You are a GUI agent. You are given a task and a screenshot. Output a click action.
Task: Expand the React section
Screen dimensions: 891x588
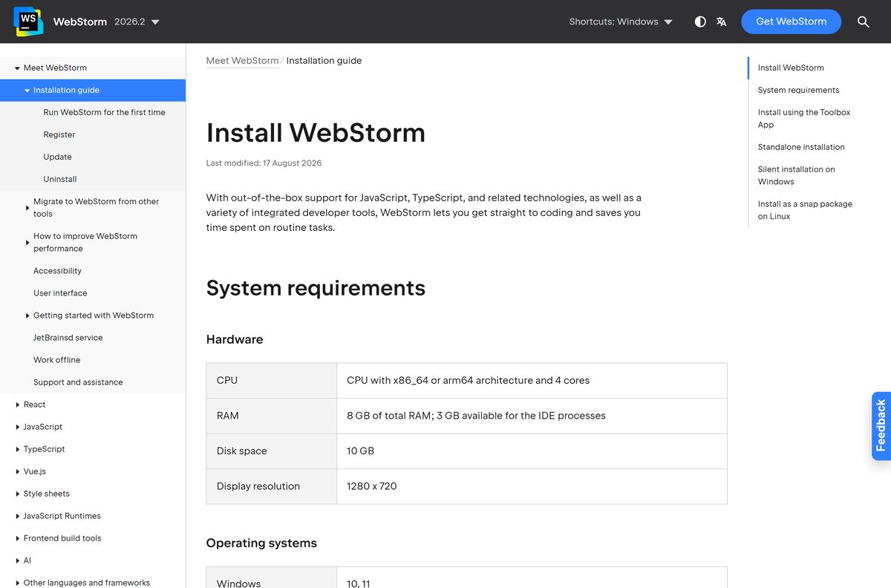coord(17,405)
